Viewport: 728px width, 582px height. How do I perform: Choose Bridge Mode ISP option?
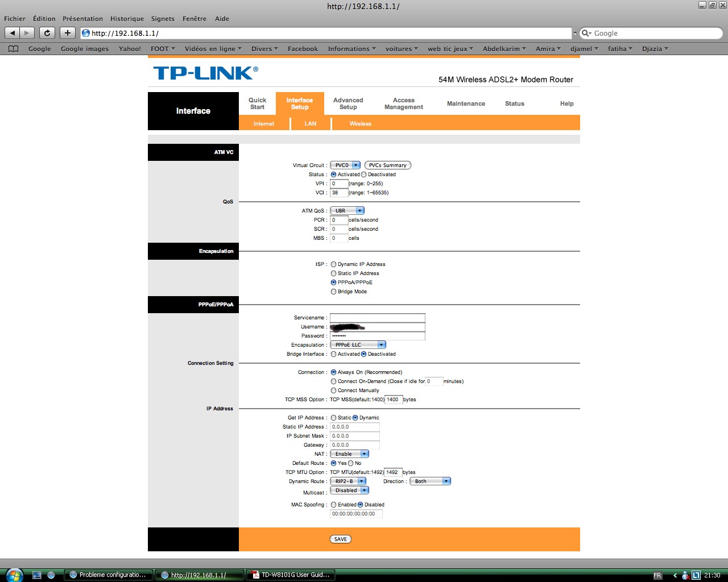click(333, 292)
